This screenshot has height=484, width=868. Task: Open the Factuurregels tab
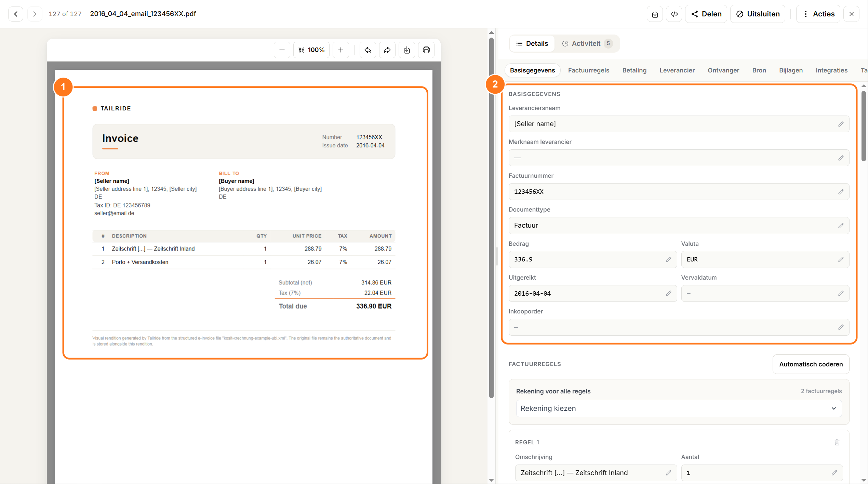click(x=588, y=70)
